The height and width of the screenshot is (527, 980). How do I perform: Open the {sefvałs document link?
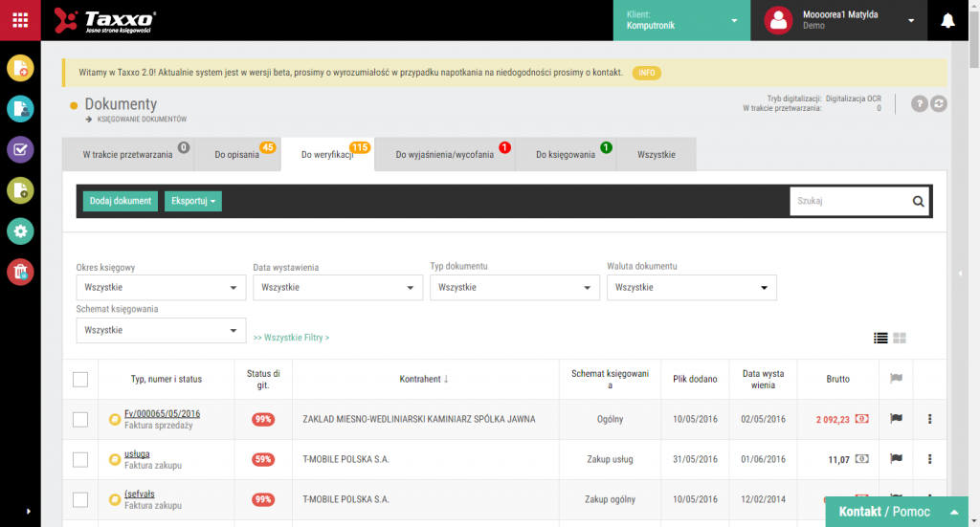[x=140, y=494]
